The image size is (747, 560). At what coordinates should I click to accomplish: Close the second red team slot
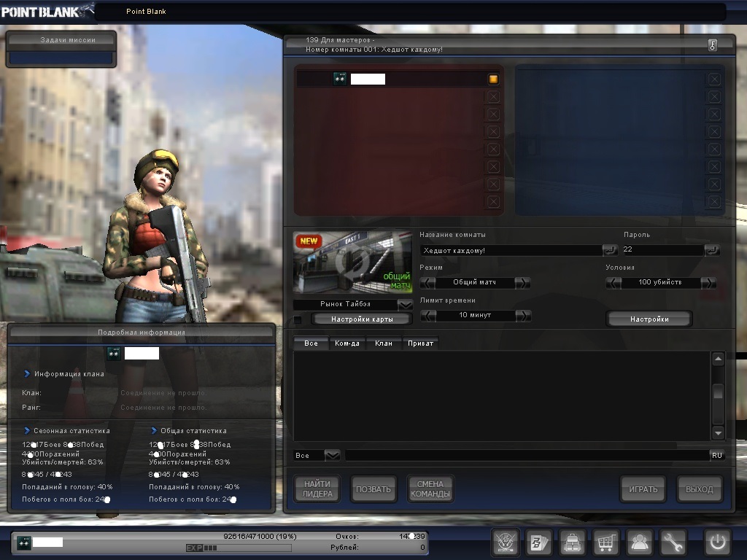[x=493, y=97]
